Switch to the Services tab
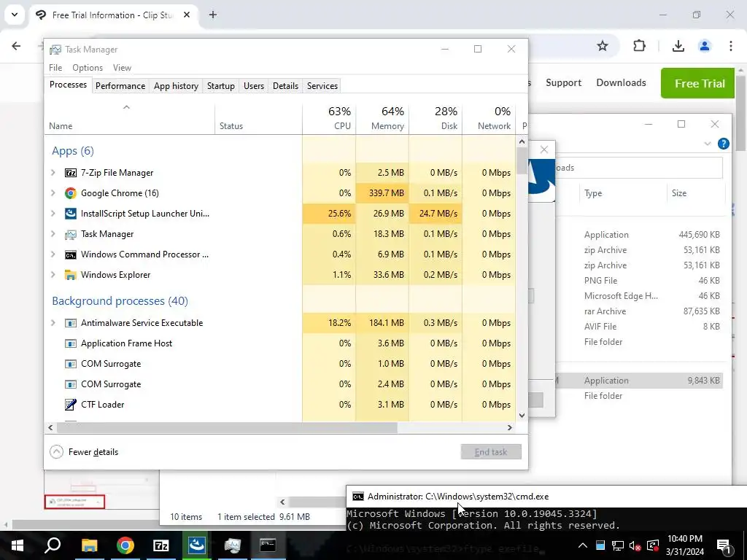Viewport: 747px width, 560px height. (322, 86)
